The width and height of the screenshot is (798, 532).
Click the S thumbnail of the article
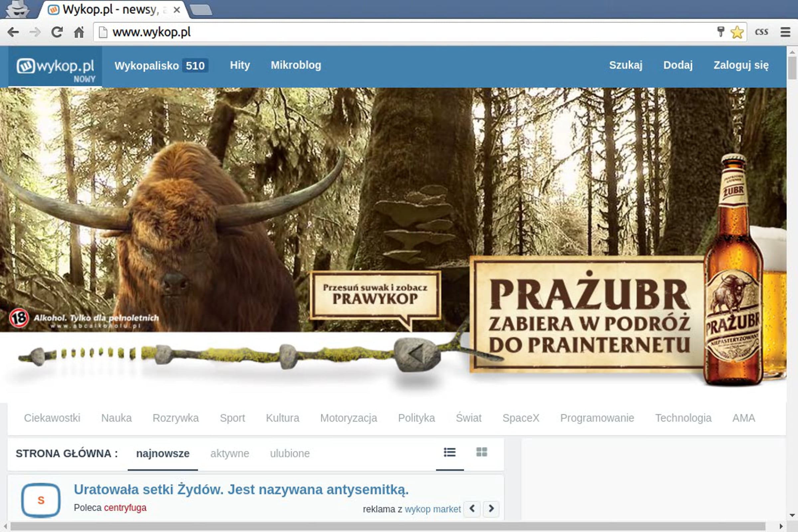click(x=41, y=500)
